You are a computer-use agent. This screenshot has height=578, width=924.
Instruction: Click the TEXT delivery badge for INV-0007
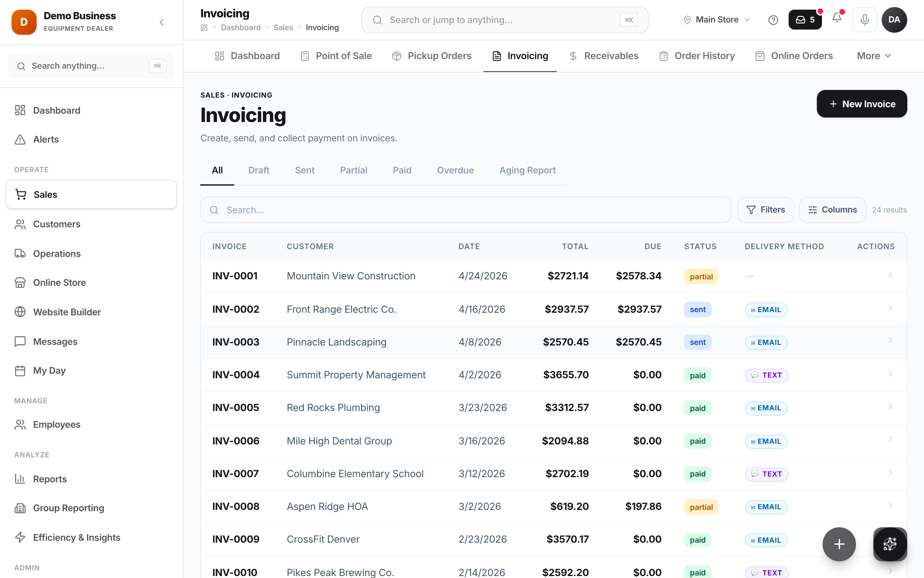(x=767, y=474)
